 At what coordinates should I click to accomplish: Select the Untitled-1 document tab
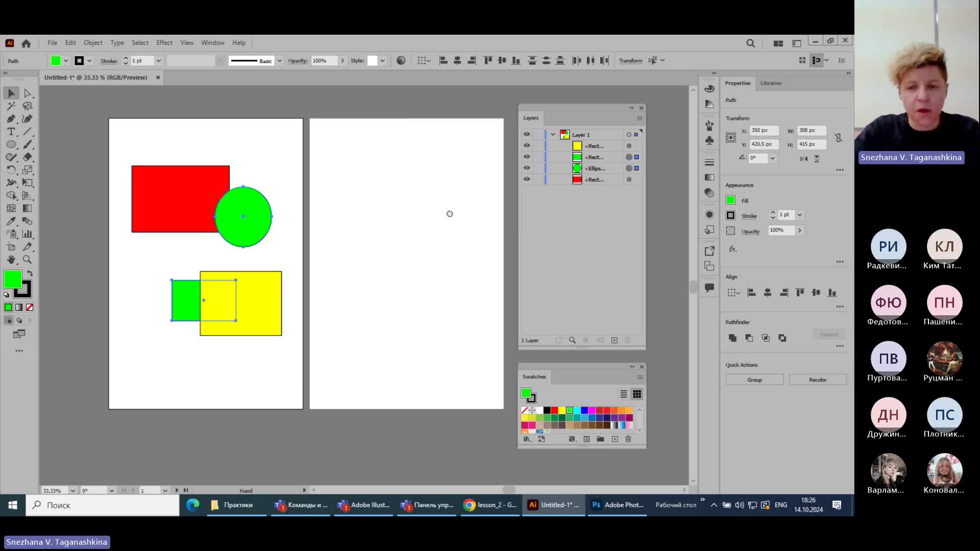(95, 78)
